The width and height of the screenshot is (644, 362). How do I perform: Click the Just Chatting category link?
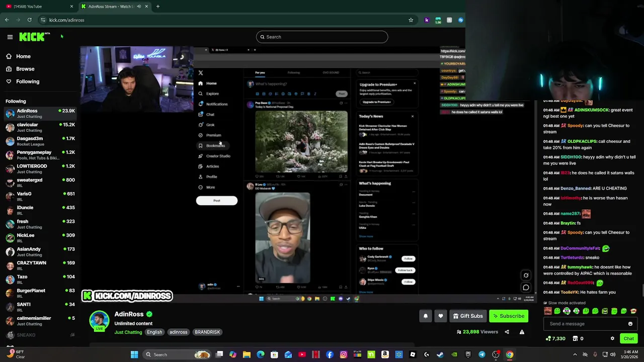(x=128, y=332)
